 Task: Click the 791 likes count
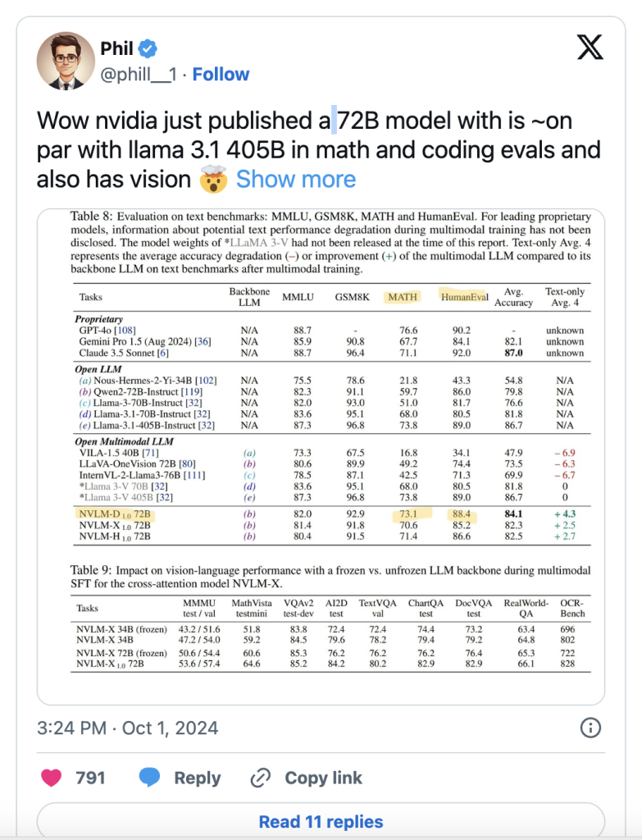click(90, 778)
